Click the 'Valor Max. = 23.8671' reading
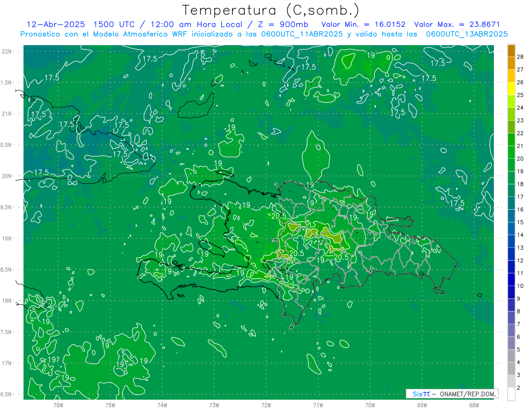532x411 pixels. point(457,24)
